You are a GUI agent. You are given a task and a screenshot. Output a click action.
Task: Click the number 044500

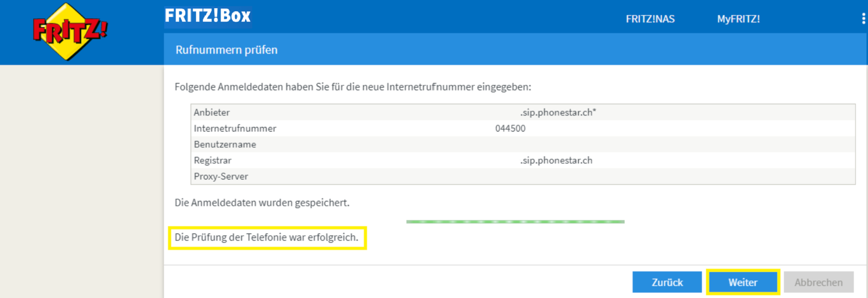pos(510,128)
